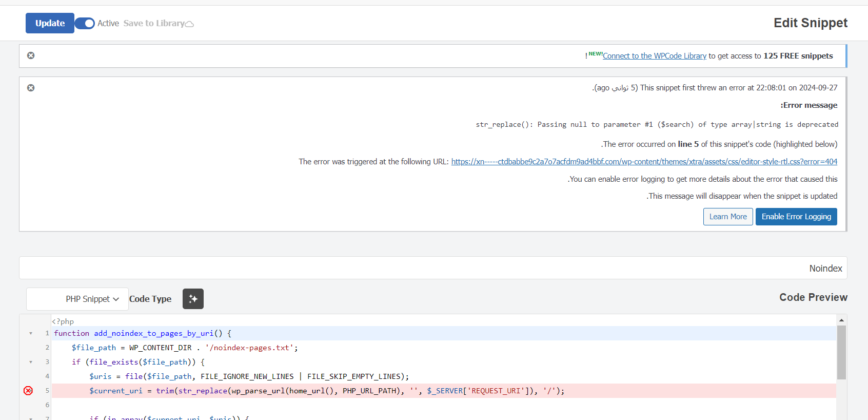The image size is (868, 420).
Task: Dismiss the WPCode Library connect notice
Action: tap(31, 55)
